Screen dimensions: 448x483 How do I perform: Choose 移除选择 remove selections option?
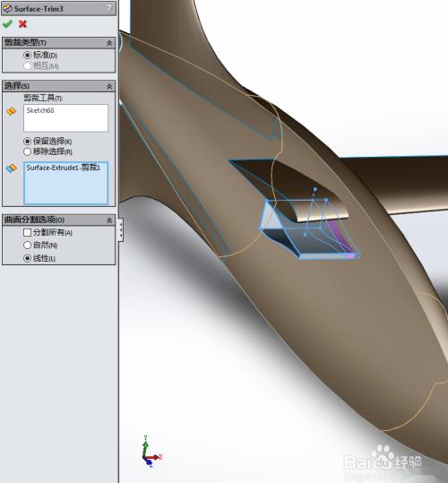(x=28, y=151)
